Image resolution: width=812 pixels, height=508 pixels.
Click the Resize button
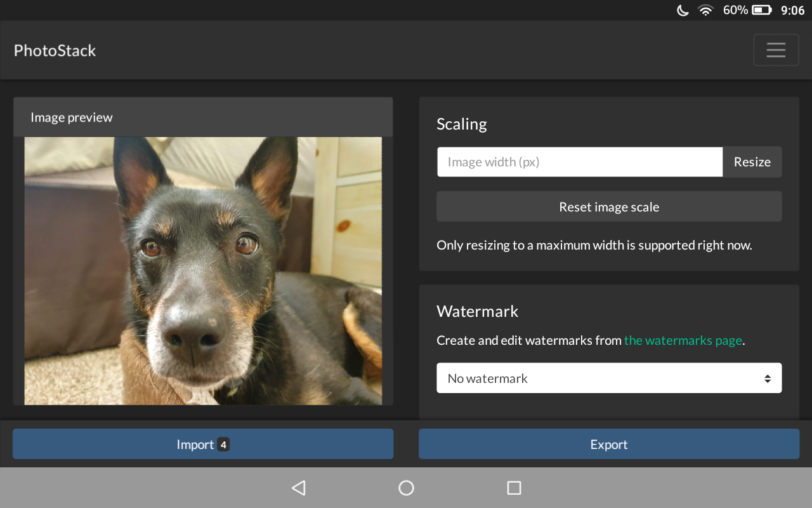(x=752, y=162)
